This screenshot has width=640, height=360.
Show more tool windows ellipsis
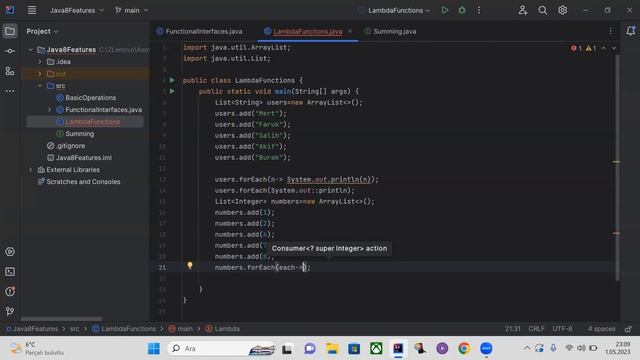click(x=10, y=91)
